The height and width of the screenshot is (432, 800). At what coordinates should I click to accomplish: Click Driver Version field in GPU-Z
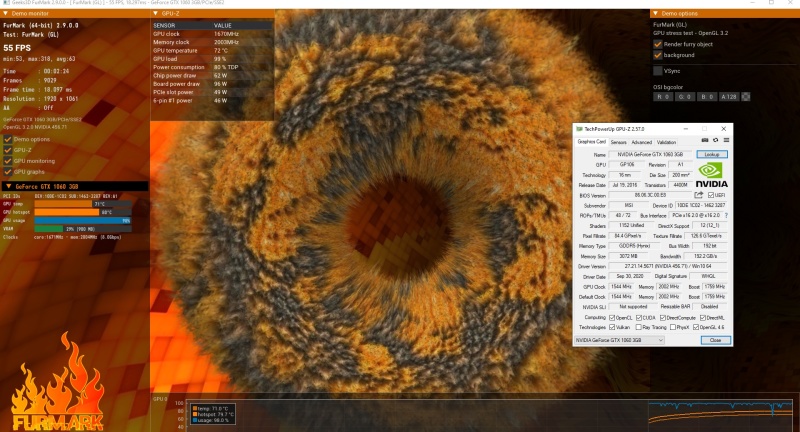668,266
